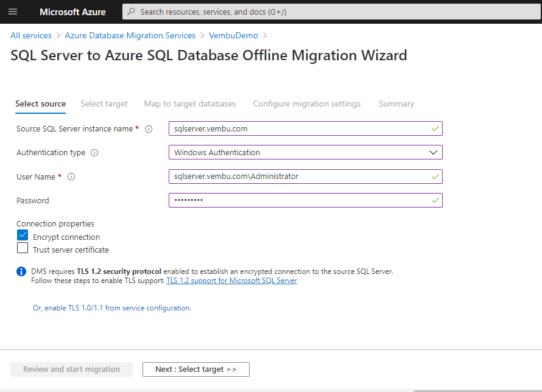Viewport: 542px width, 392px height.
Task: Click enable TLS 1.0/1.1 from service configuration link
Action: [112, 308]
